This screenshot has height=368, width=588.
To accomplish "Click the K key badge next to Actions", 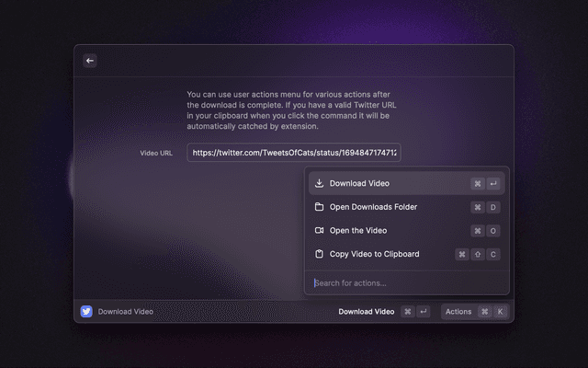I will pos(501,312).
